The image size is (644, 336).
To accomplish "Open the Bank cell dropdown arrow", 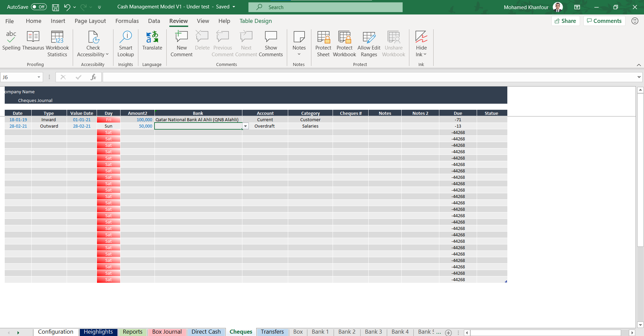I will point(245,126).
